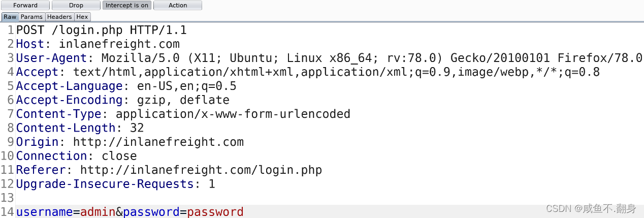This screenshot has width=644, height=218.
Task: Click the Forward button
Action: [25, 6]
